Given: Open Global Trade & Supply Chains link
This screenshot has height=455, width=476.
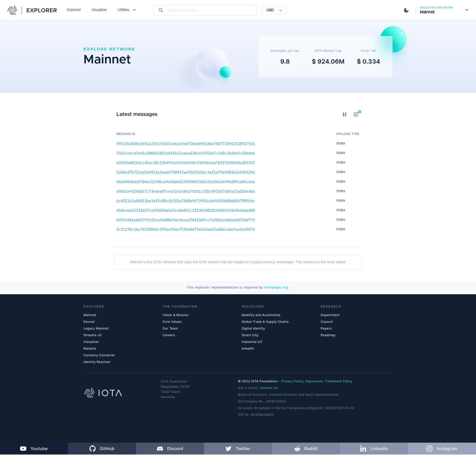Looking at the screenshot, I should pyautogui.click(x=265, y=322).
